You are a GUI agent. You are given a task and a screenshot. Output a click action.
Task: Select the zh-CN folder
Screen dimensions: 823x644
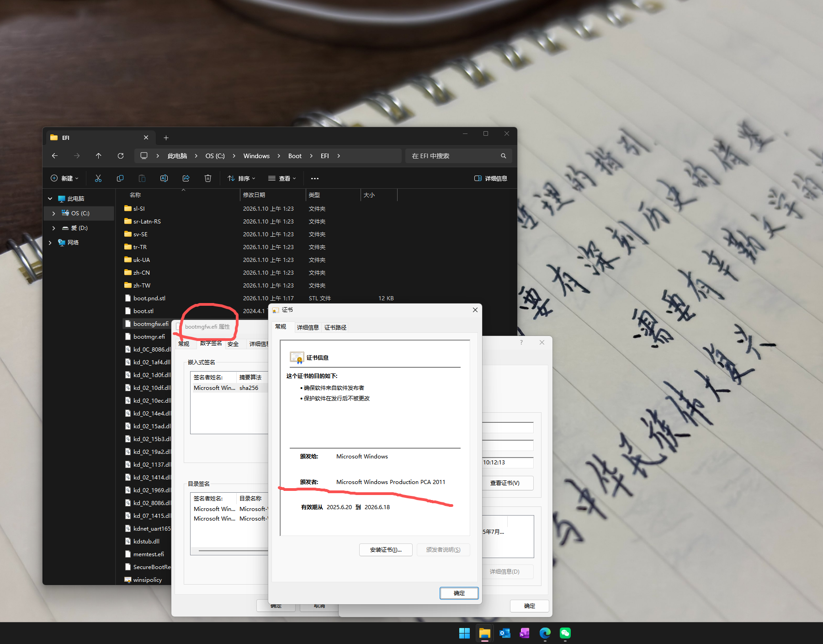(142, 273)
